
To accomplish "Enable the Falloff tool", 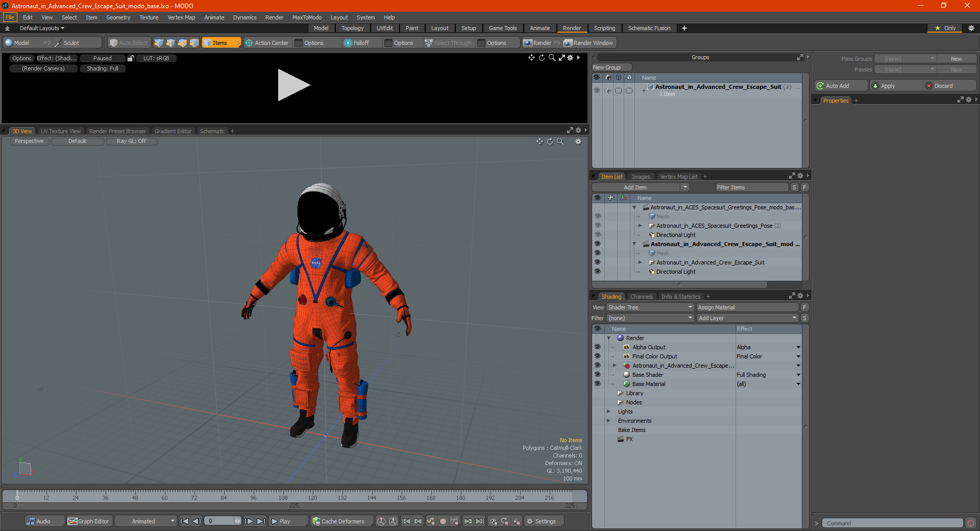I will coord(356,43).
